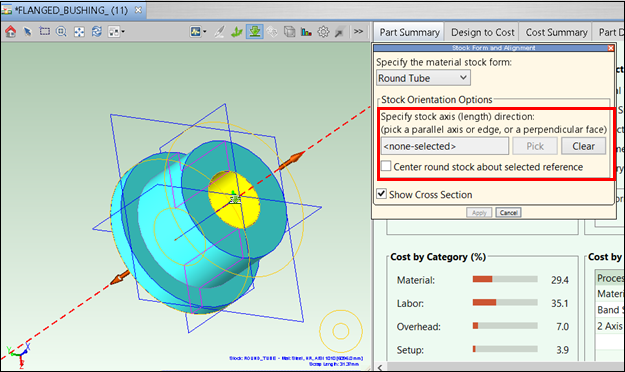This screenshot has width=625, height=372.
Task: Expand toolbar overflow with >> chevron
Action: [x=358, y=31]
